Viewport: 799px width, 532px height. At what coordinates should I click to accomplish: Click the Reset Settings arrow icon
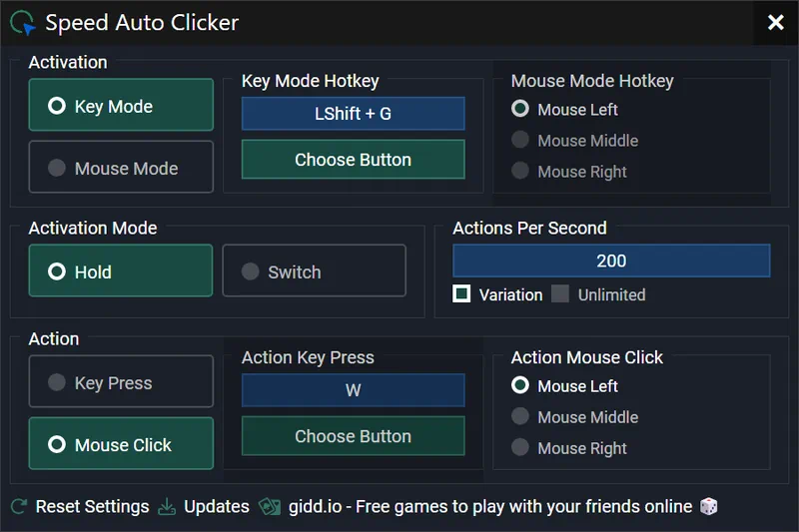point(19,507)
